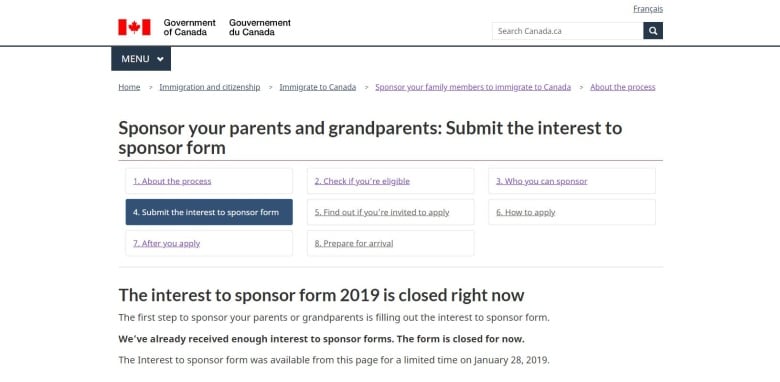Click About the process breadcrumb
This screenshot has width=780, height=382.
click(x=623, y=87)
